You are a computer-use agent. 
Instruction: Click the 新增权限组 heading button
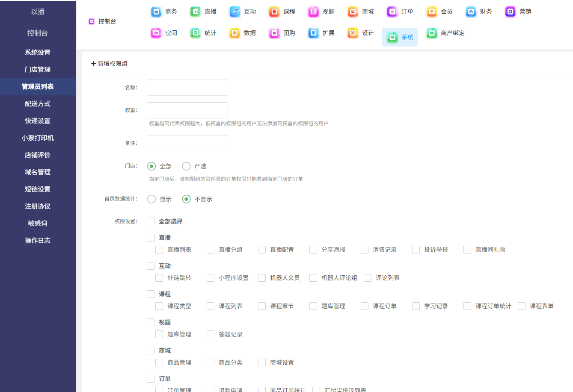pyautogui.click(x=109, y=64)
